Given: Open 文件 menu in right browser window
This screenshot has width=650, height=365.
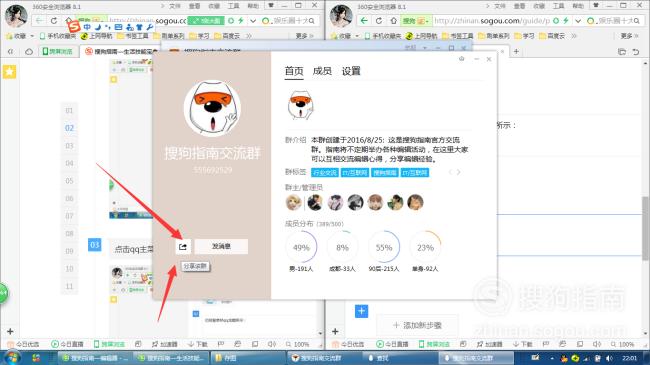Looking at the screenshot, I should tap(500, 6).
